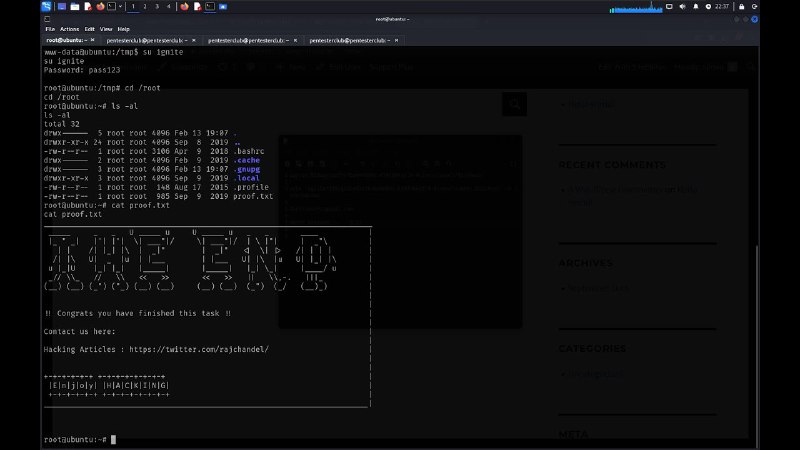Open the File menu

pos(50,29)
